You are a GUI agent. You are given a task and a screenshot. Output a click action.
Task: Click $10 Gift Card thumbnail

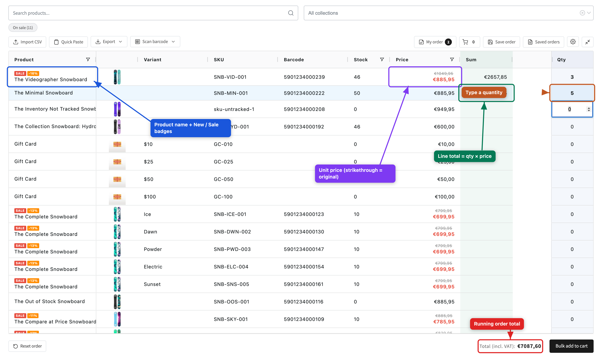pyautogui.click(x=117, y=144)
